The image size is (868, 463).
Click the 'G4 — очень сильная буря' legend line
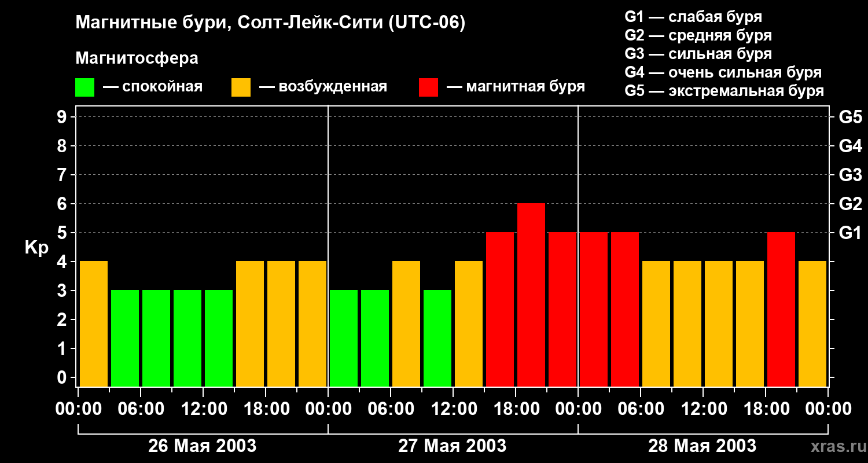click(x=723, y=72)
